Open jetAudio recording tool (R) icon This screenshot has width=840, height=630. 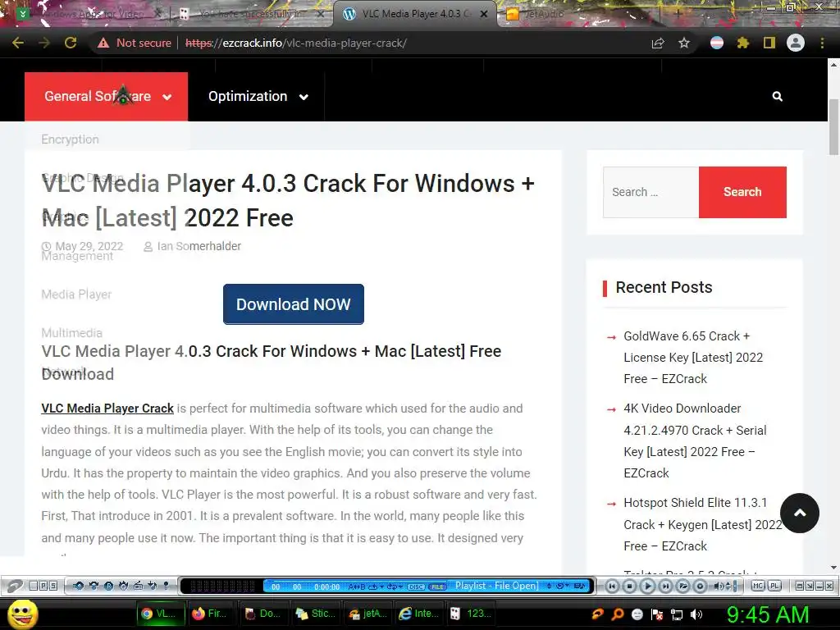coord(109,586)
